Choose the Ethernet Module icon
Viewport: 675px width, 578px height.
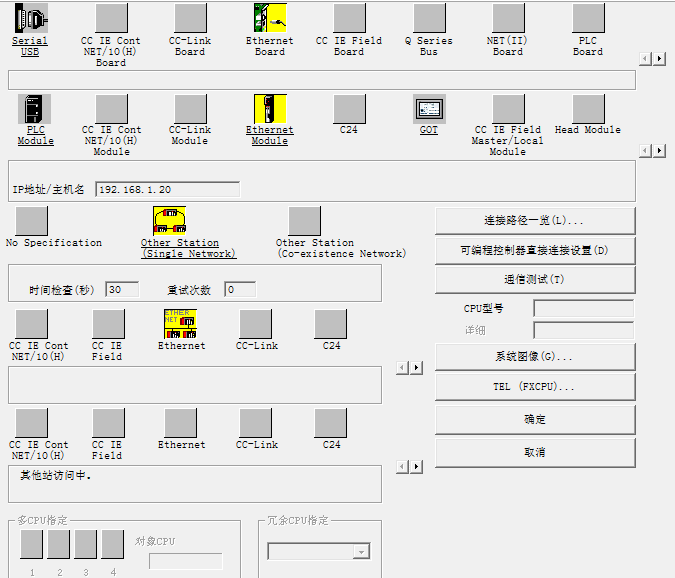click(x=270, y=109)
